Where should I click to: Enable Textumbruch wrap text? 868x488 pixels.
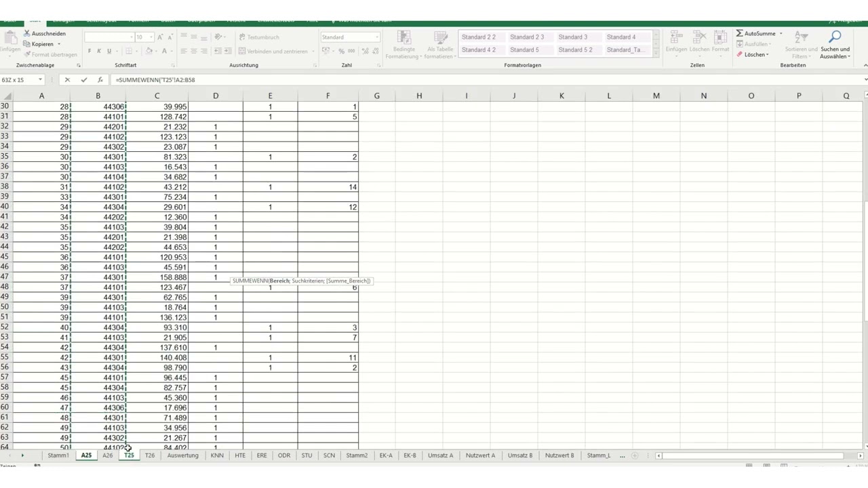(259, 37)
